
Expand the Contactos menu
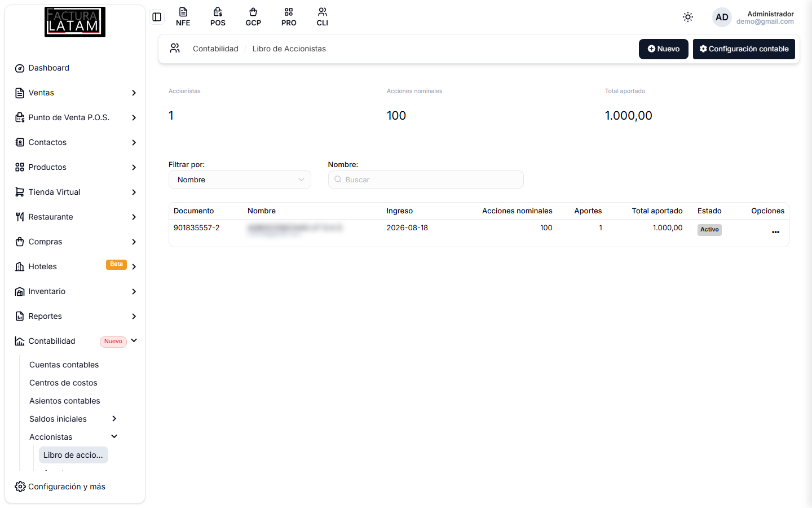(75, 142)
